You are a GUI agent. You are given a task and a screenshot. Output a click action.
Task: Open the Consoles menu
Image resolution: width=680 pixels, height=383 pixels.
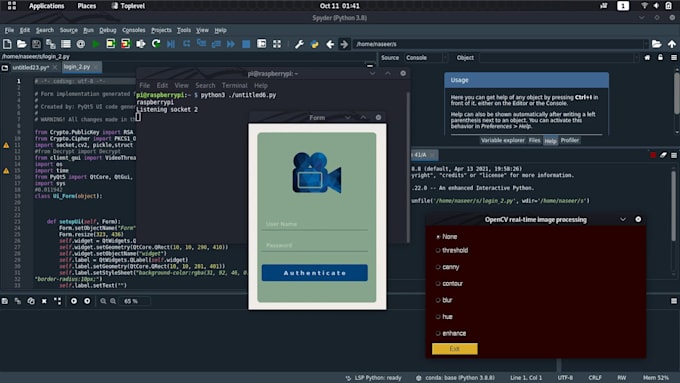click(134, 30)
